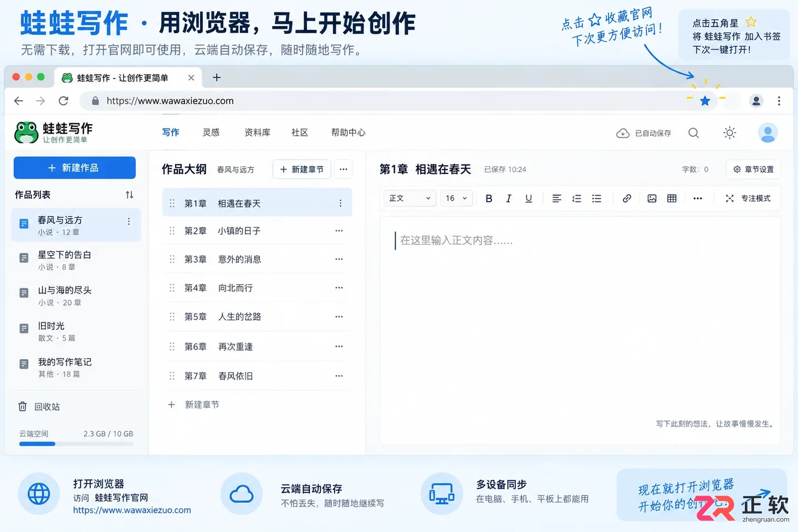Click into the 正文 content editor area
Screen dimensions: 798x532
[580, 330]
